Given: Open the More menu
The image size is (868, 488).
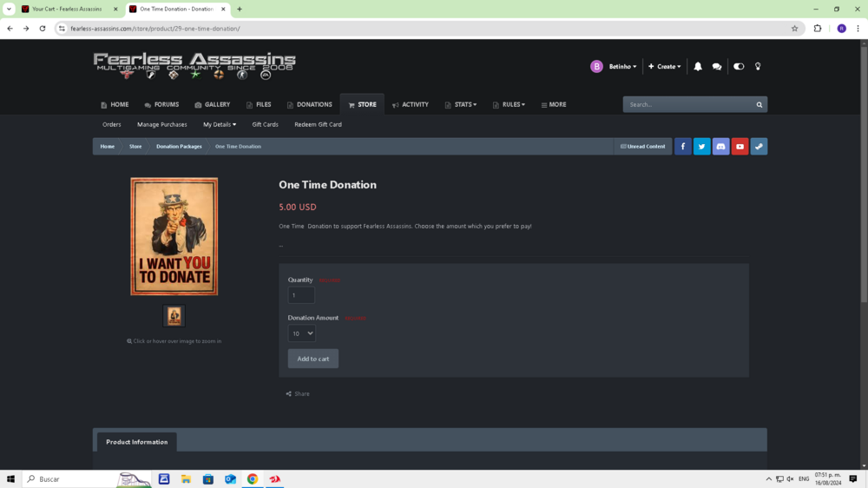Looking at the screenshot, I should tap(554, 105).
